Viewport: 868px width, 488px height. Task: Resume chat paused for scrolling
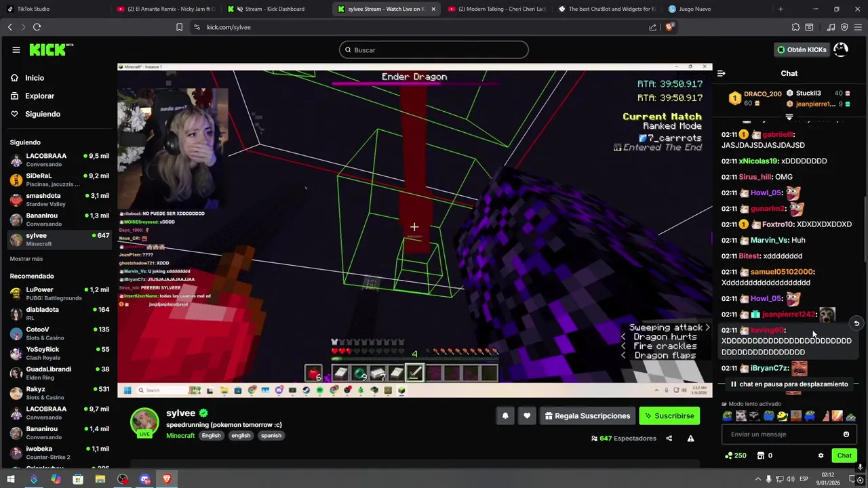point(789,384)
